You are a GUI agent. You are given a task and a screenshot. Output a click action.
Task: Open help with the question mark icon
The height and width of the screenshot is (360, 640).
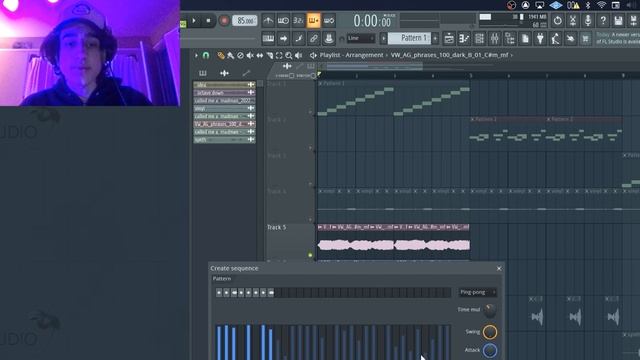(603, 20)
